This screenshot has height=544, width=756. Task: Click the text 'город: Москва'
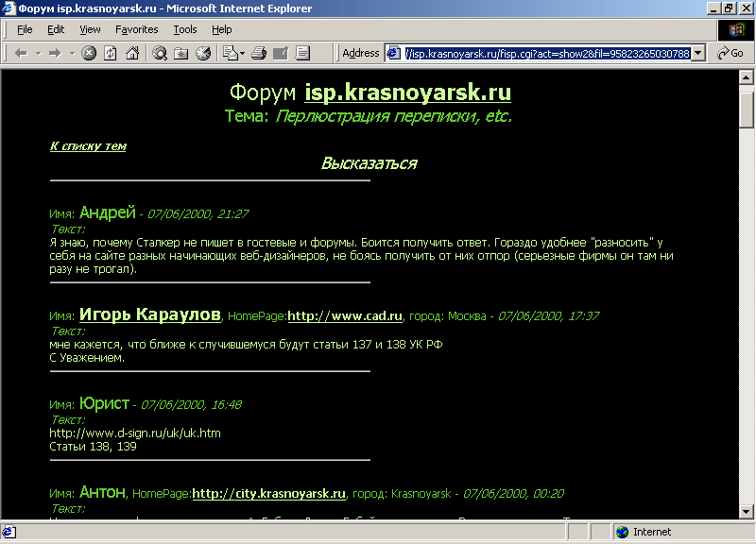coord(447,316)
